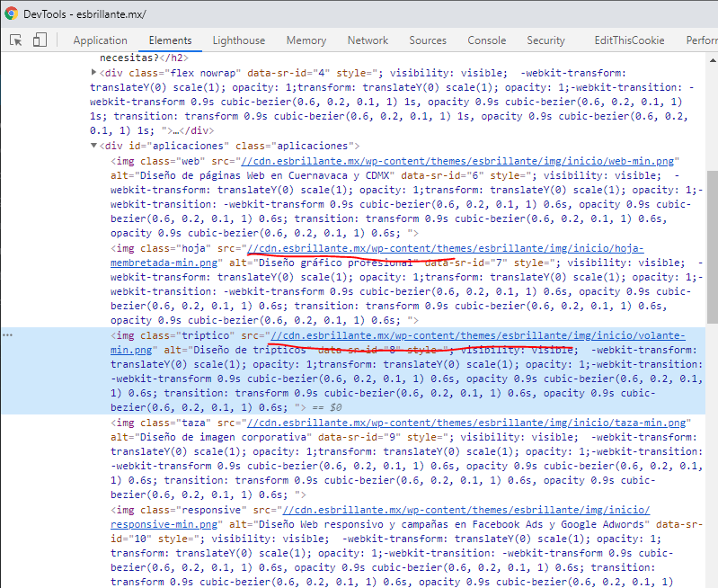
Task: Click the Chrome logo in the title bar
Action: tap(11, 13)
